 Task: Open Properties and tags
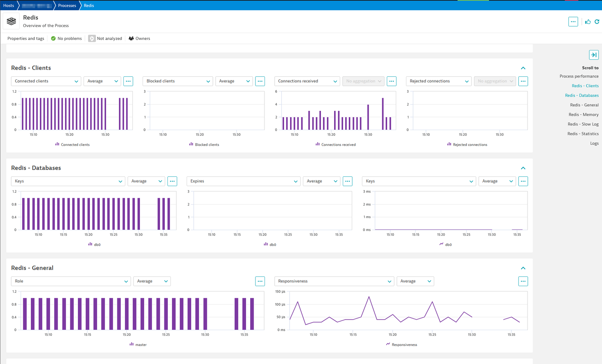26,38
